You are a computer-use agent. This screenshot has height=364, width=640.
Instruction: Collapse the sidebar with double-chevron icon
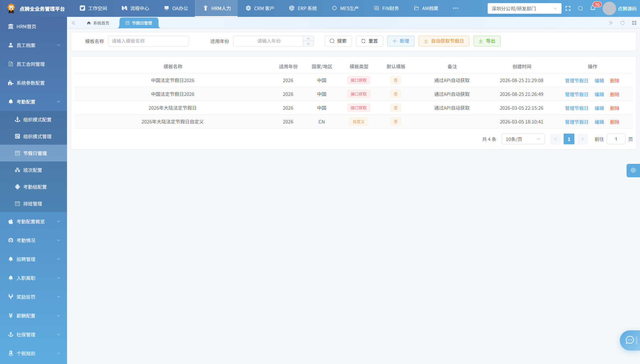click(x=73, y=23)
